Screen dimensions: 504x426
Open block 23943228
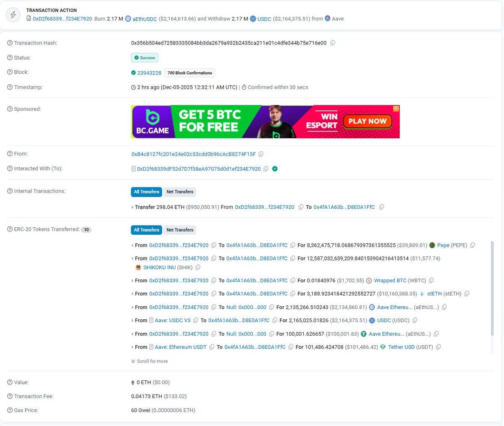tap(149, 73)
